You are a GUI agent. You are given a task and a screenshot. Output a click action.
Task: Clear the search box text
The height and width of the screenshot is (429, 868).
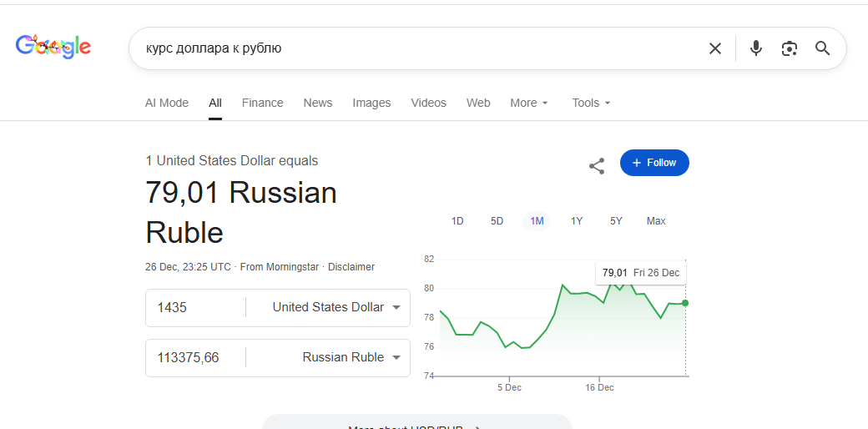coord(714,48)
